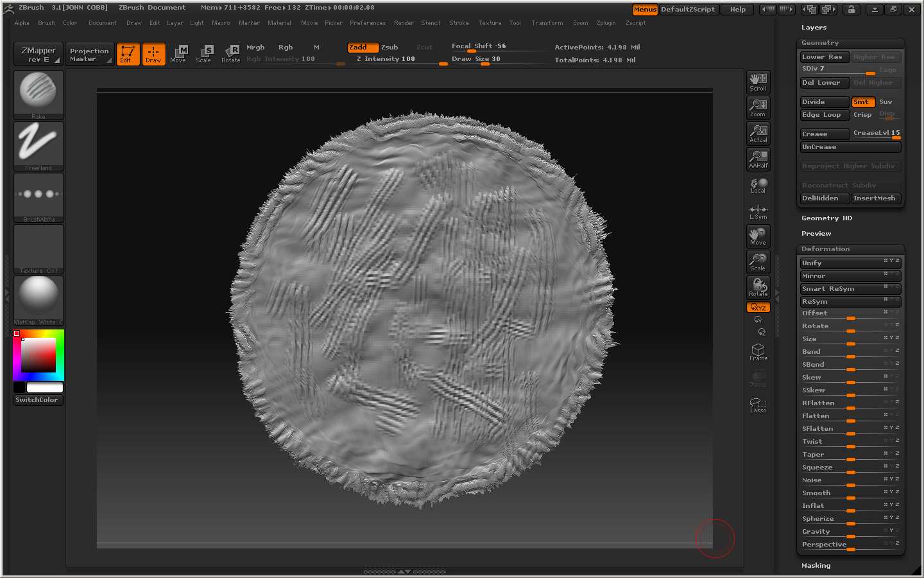This screenshot has width=924, height=578.
Task: Click the Scale tool in top toolbar
Action: [203, 54]
